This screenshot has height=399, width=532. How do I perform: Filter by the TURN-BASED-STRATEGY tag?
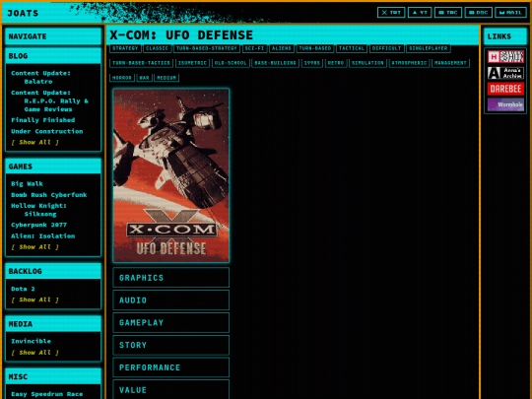click(207, 48)
